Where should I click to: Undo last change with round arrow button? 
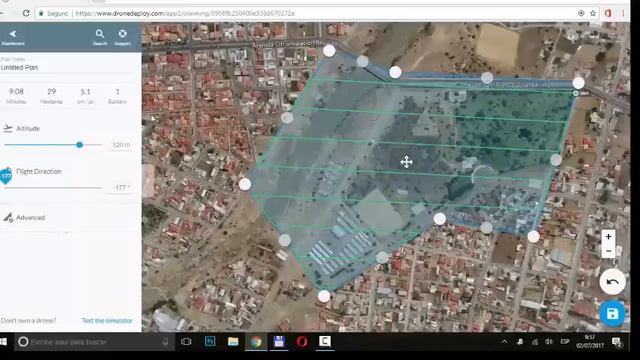[x=612, y=282]
